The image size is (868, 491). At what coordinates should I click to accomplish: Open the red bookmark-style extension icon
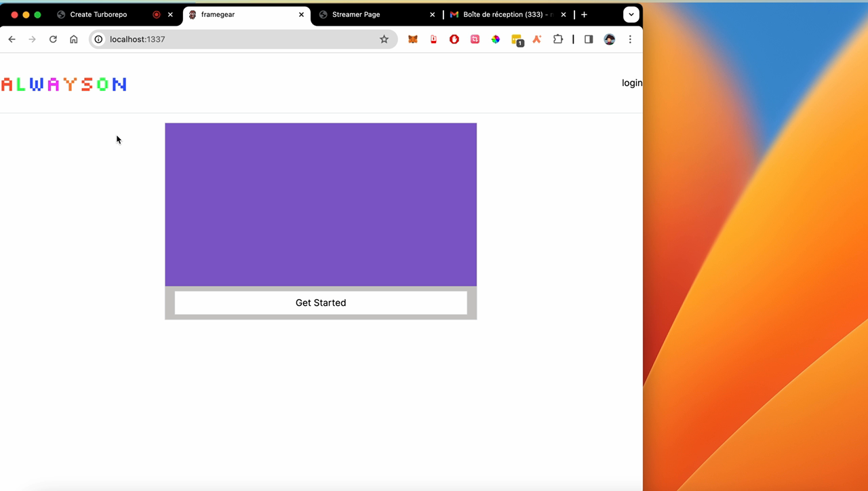[x=433, y=39]
